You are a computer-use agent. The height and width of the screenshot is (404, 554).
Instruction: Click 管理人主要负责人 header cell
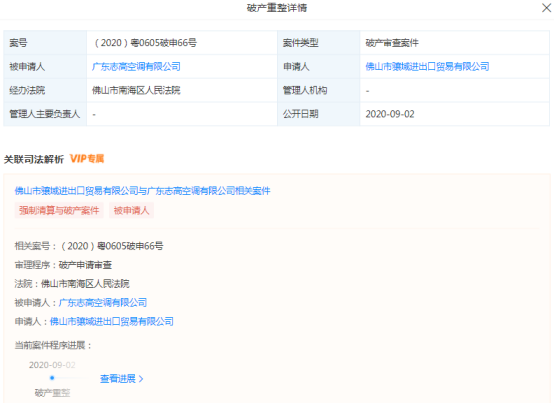(45, 114)
